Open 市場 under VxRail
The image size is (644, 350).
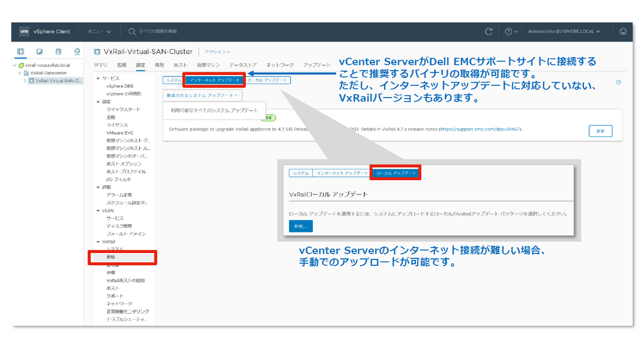coord(111,273)
